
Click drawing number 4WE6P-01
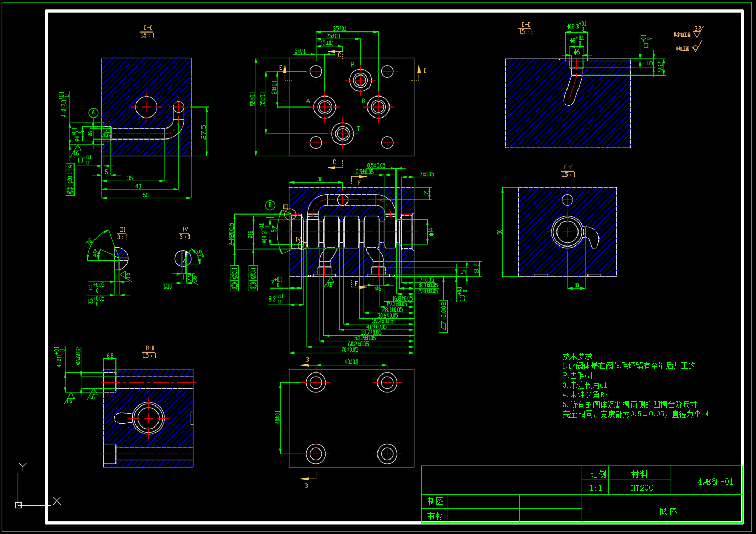coord(716,482)
